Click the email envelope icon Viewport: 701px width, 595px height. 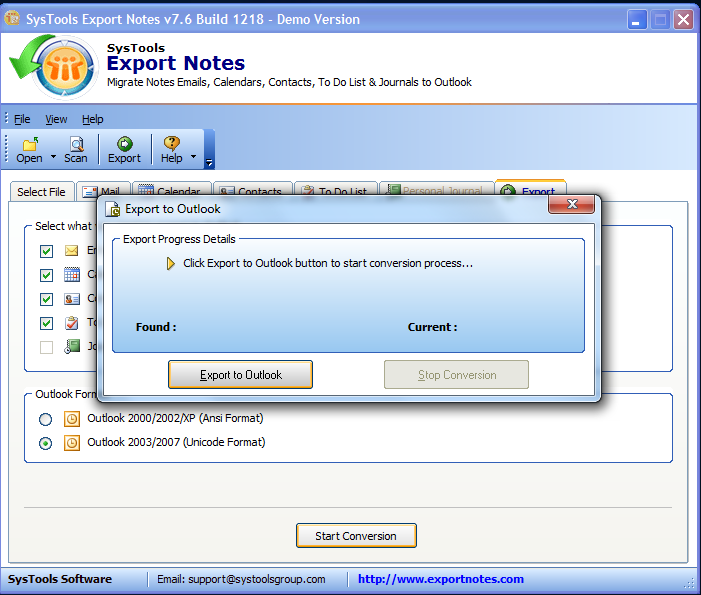72,251
